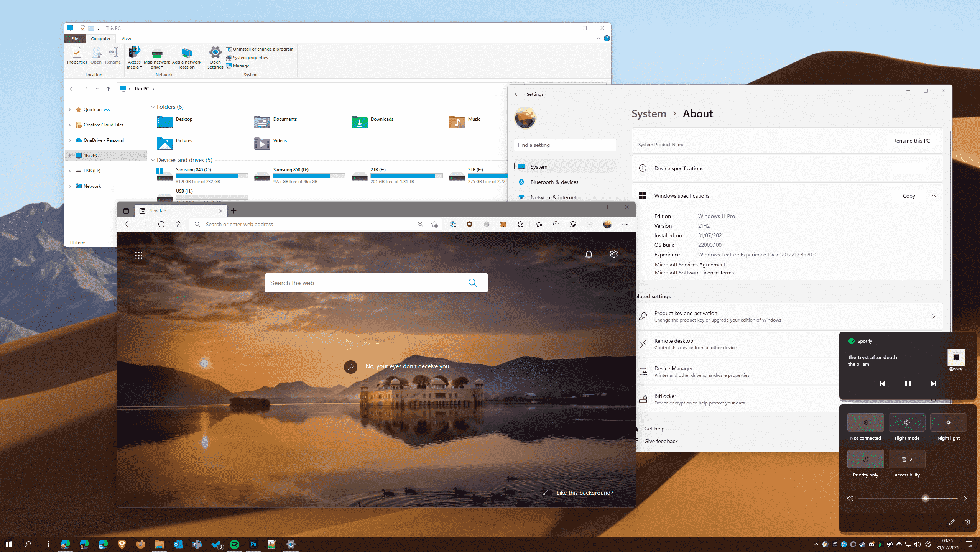This screenshot has width=980, height=552.
Task: Select Computer tab in File Explorer ribbon
Action: coord(101,38)
